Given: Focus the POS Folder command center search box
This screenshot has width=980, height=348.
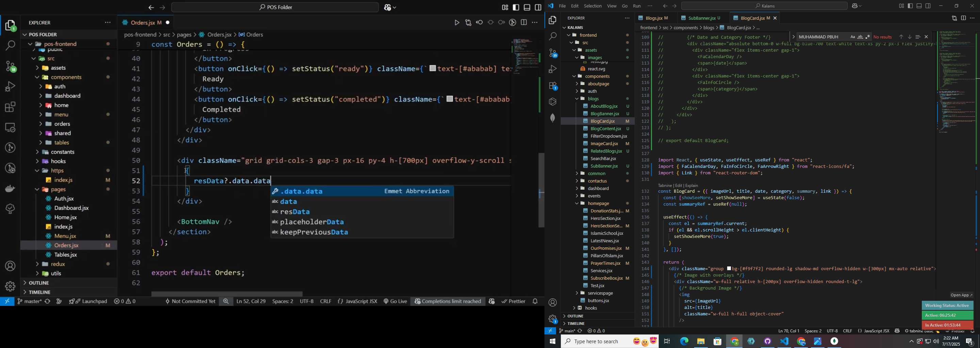Looking at the screenshot, I should 275,7.
